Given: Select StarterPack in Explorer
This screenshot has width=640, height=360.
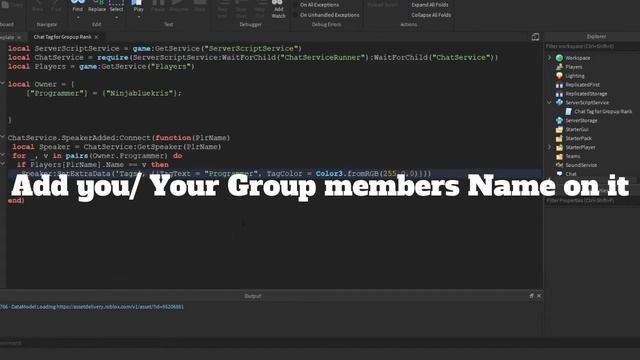Looking at the screenshot, I should tap(578, 139).
